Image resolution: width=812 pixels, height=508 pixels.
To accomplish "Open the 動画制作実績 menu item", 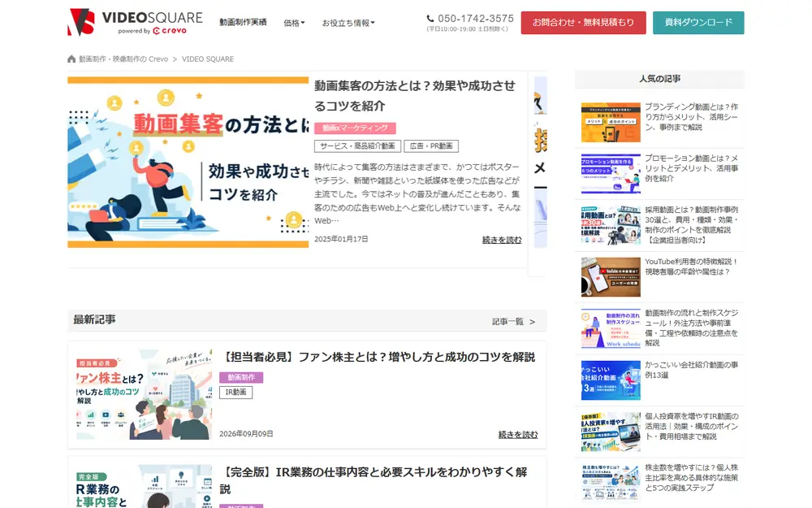I will click(243, 22).
